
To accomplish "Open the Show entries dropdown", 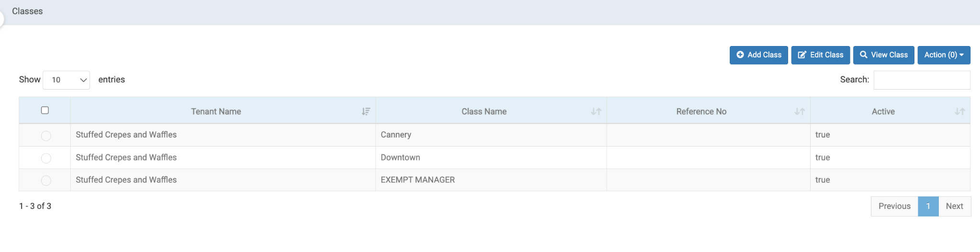I will click(67, 80).
